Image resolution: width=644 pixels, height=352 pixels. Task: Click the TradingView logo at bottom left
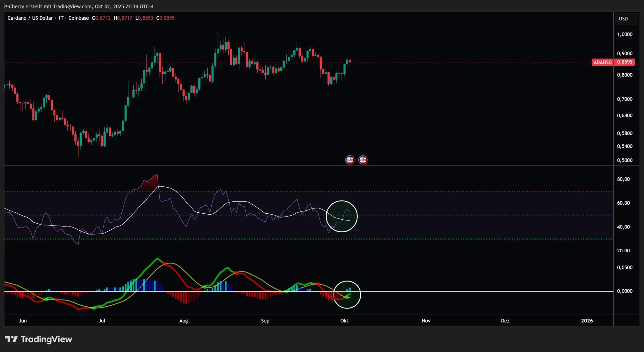39,339
